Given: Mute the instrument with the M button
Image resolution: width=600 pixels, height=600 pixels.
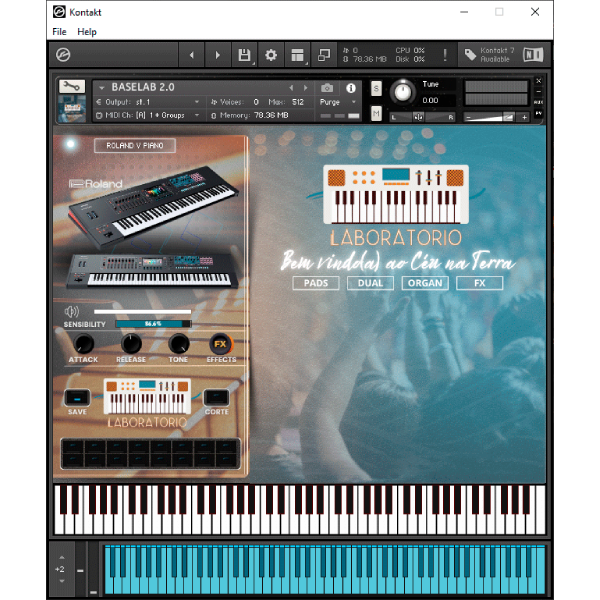Looking at the screenshot, I should pos(376,113).
